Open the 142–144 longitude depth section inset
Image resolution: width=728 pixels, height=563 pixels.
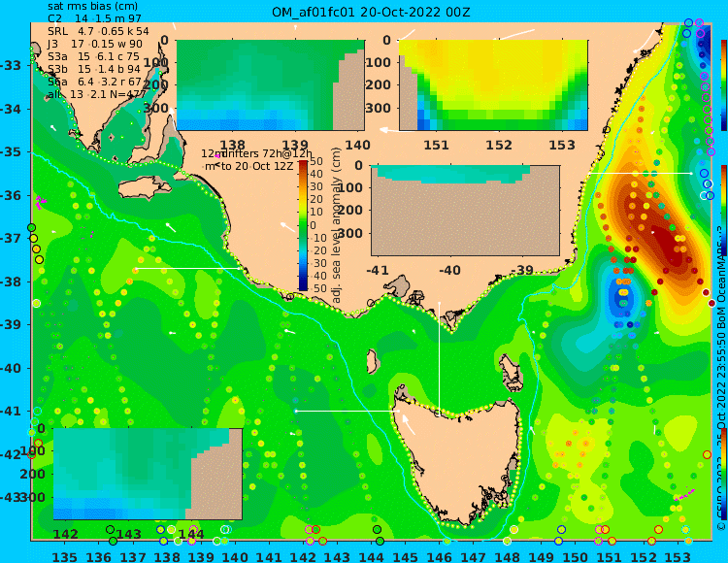pyautogui.click(x=148, y=474)
